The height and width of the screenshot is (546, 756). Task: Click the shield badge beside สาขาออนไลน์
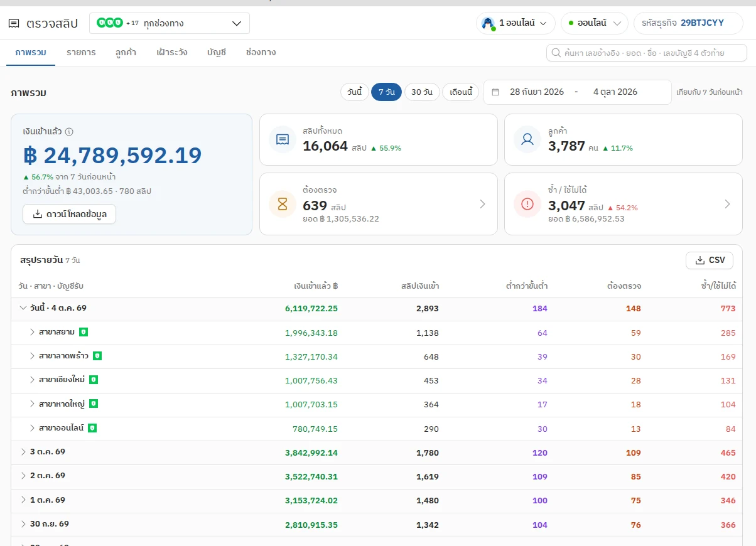92,428
